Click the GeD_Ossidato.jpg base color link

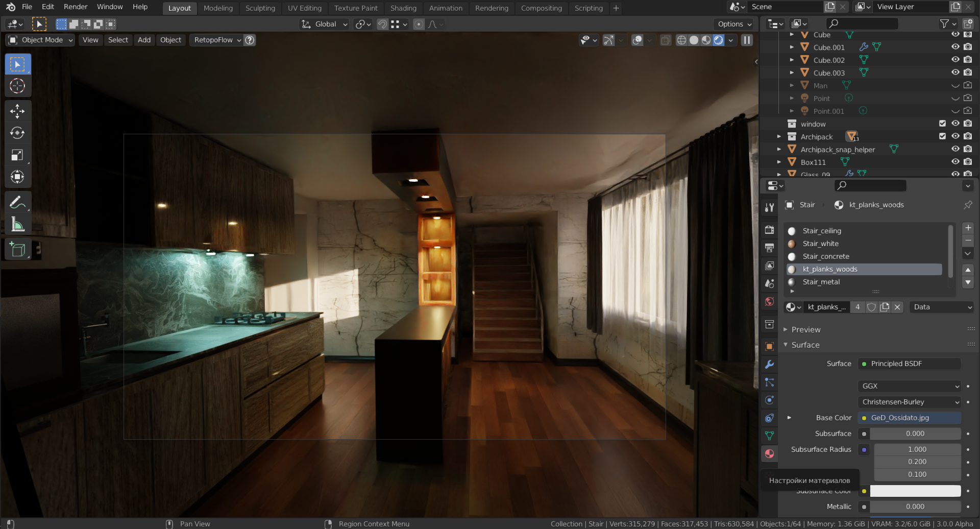pyautogui.click(x=910, y=418)
